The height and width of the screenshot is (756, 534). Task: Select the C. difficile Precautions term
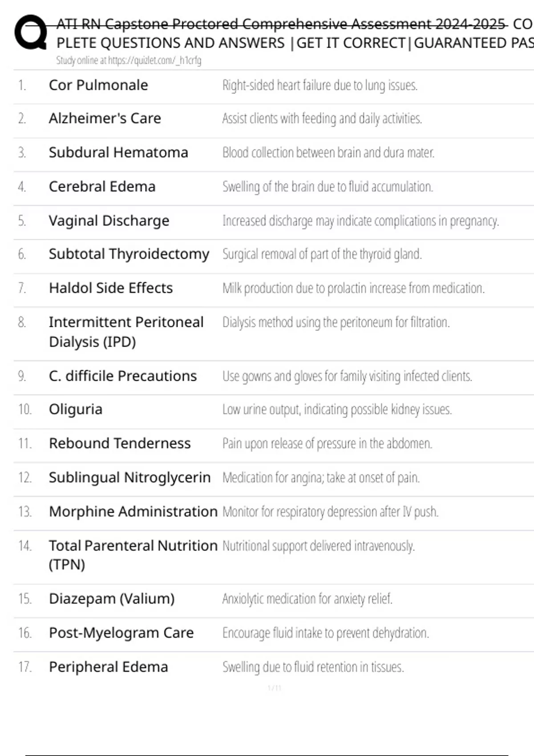(123, 376)
